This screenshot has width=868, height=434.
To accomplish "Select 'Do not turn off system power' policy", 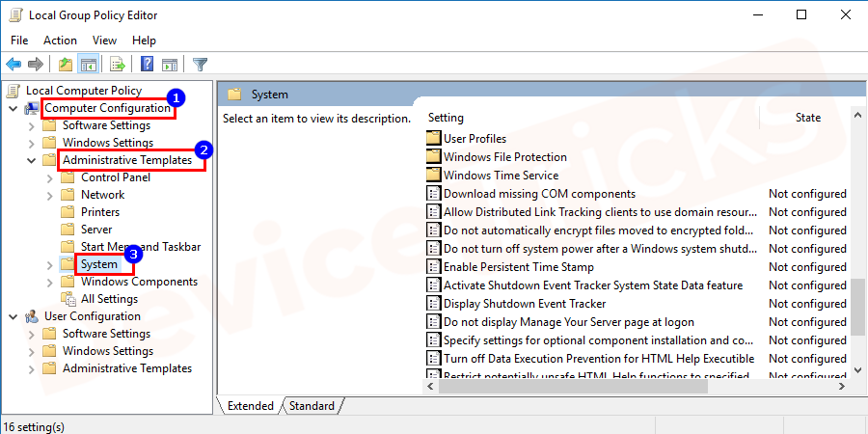I will tap(600, 249).
